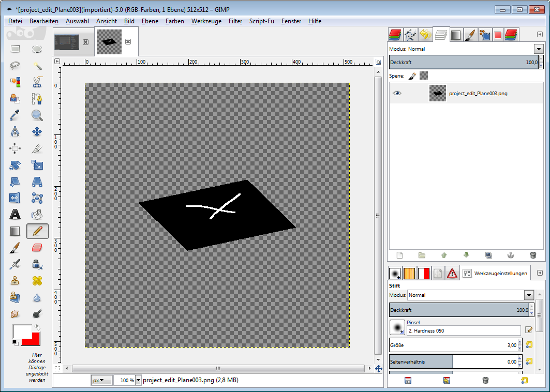Select the Text tool
Image resolution: width=550 pixels, height=392 pixels.
click(15, 214)
